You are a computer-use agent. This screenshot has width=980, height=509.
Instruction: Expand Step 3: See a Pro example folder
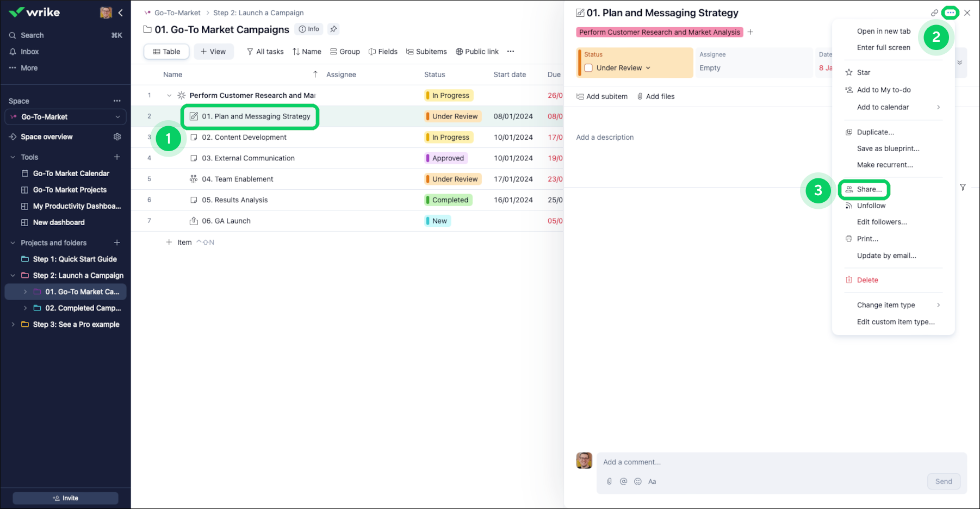[13, 325]
